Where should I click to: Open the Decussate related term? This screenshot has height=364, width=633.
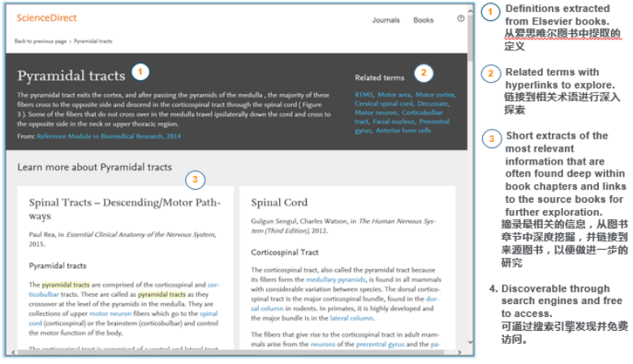click(433, 104)
